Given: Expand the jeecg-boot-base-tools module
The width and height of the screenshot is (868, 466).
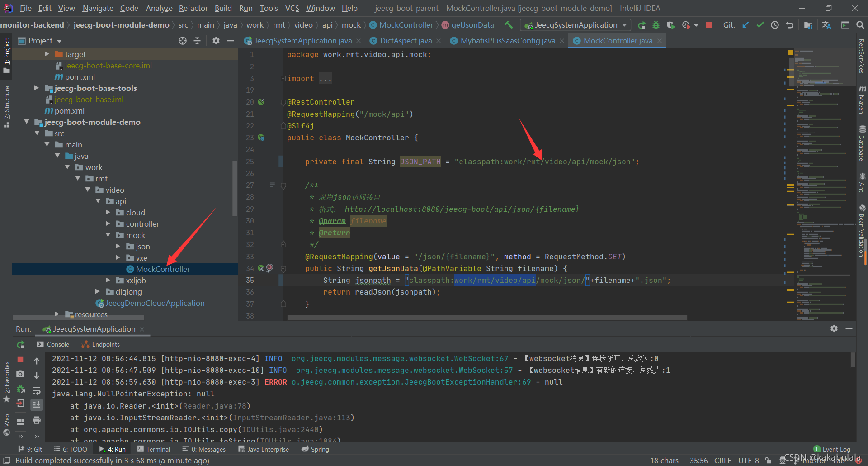Looking at the screenshot, I should [x=36, y=88].
